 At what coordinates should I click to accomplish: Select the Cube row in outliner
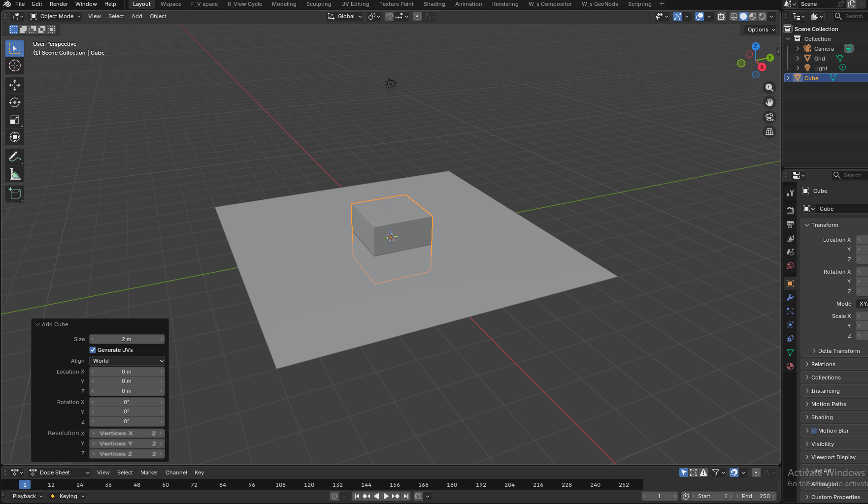(x=826, y=78)
